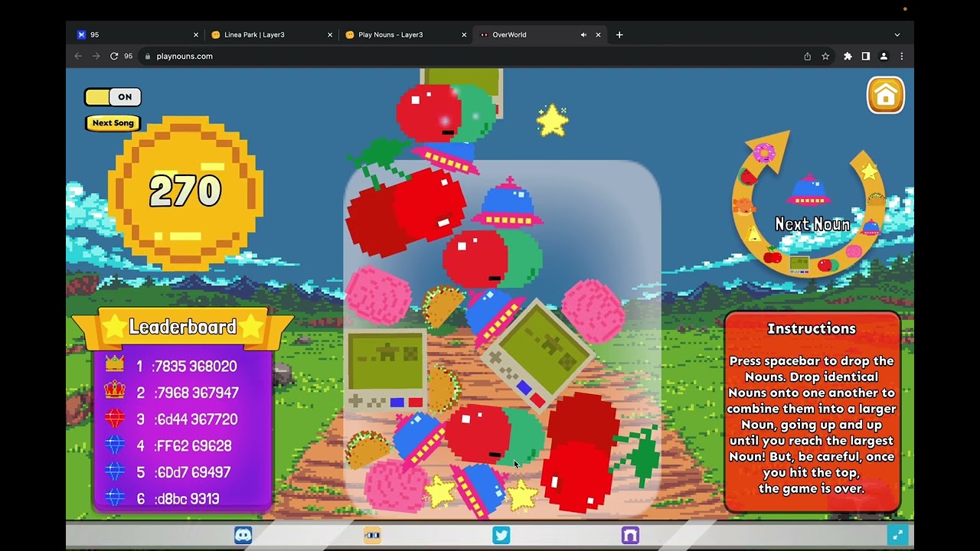
Task: Open the Chrome profile icon
Action: (x=884, y=56)
